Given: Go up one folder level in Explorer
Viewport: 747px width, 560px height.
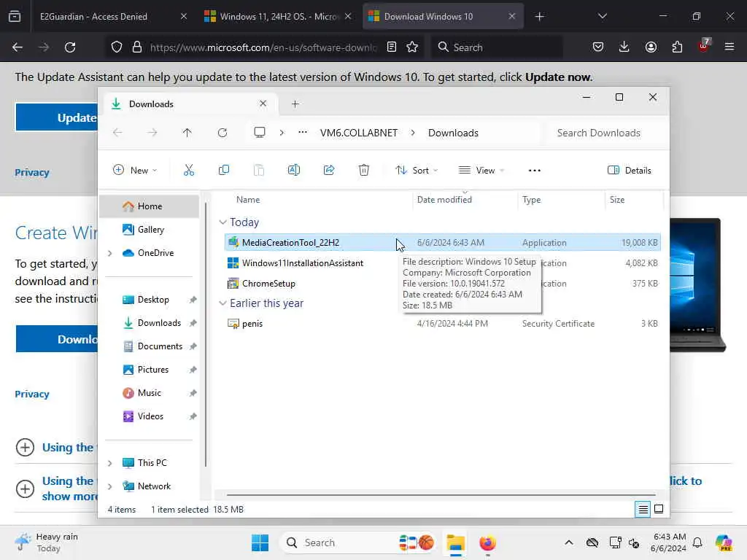Looking at the screenshot, I should pos(187,133).
